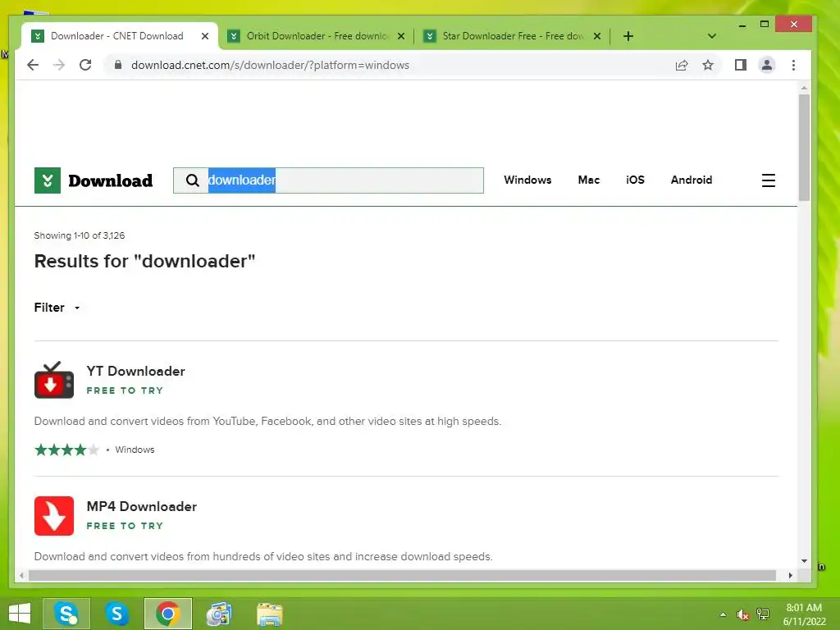The image size is (840, 630).
Task: Close the Star Downloader Free tab
Action: coord(597,36)
